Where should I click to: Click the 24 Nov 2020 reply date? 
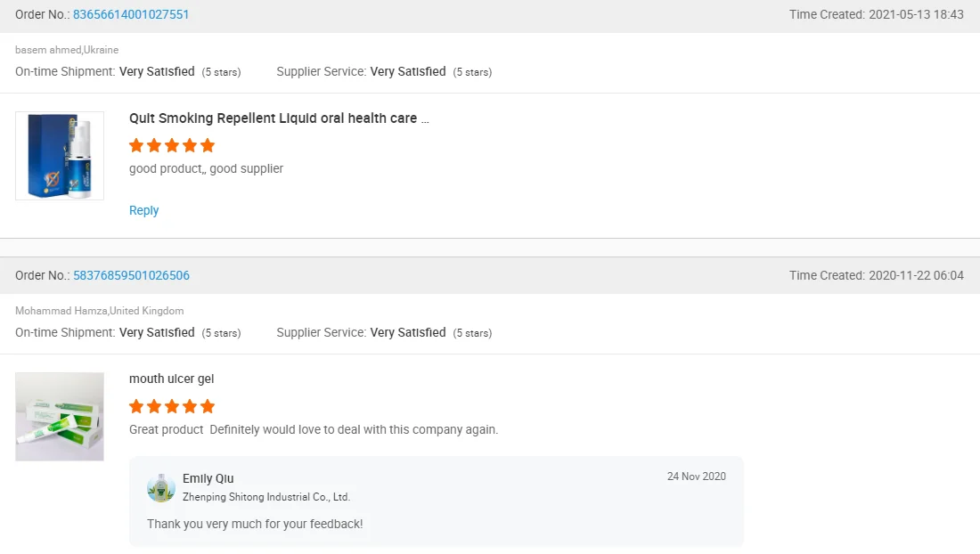[696, 477]
